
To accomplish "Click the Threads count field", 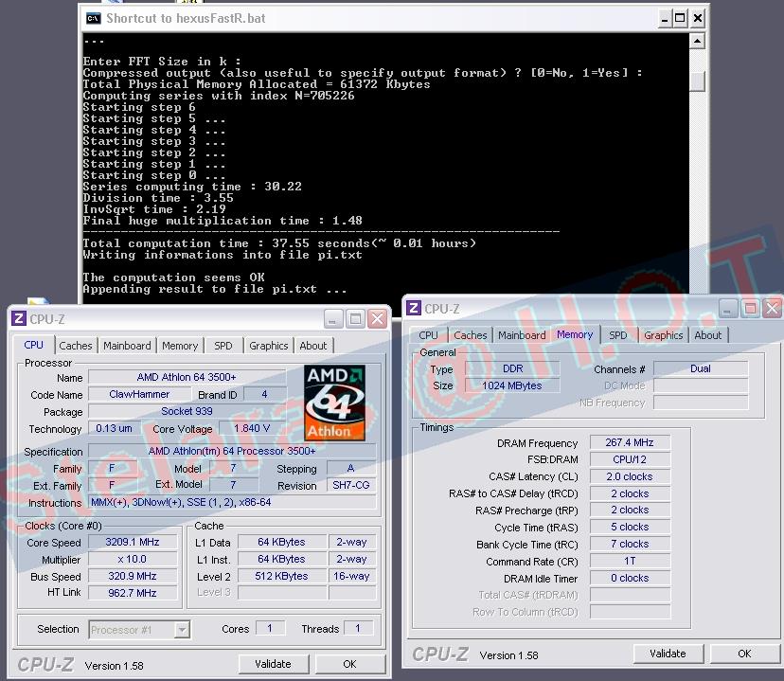I will (x=358, y=629).
